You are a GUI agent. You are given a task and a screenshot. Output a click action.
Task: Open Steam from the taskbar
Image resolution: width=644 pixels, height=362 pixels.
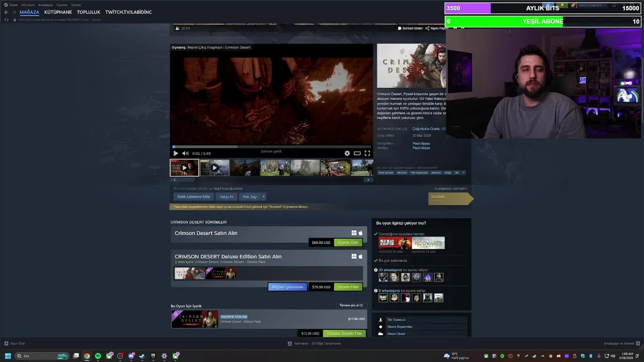coord(142,356)
